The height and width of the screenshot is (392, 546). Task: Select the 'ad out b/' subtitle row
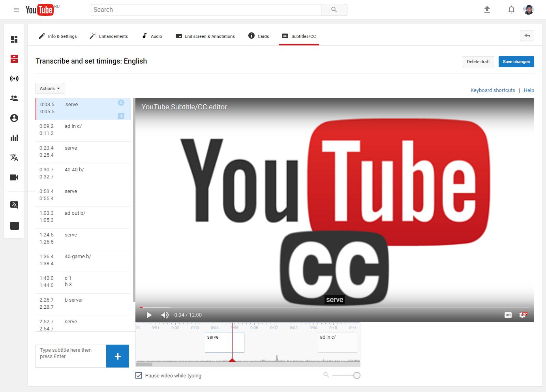click(x=83, y=217)
